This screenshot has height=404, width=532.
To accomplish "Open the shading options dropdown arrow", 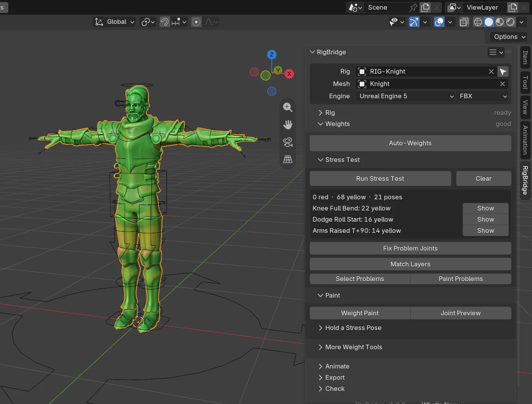I will pyautogui.click(x=522, y=22).
